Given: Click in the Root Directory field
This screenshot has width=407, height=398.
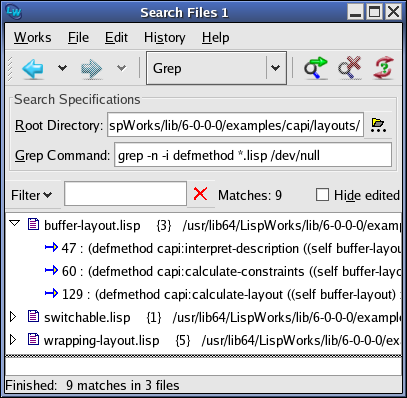Looking at the screenshot, I should [235, 125].
